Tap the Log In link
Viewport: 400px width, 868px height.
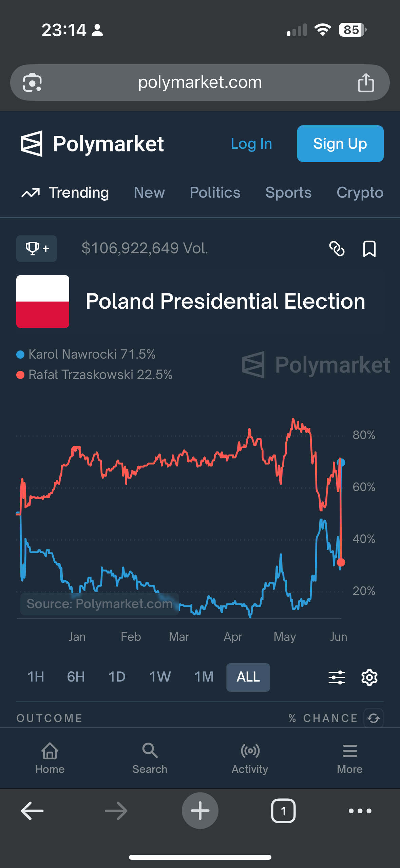[x=251, y=144]
